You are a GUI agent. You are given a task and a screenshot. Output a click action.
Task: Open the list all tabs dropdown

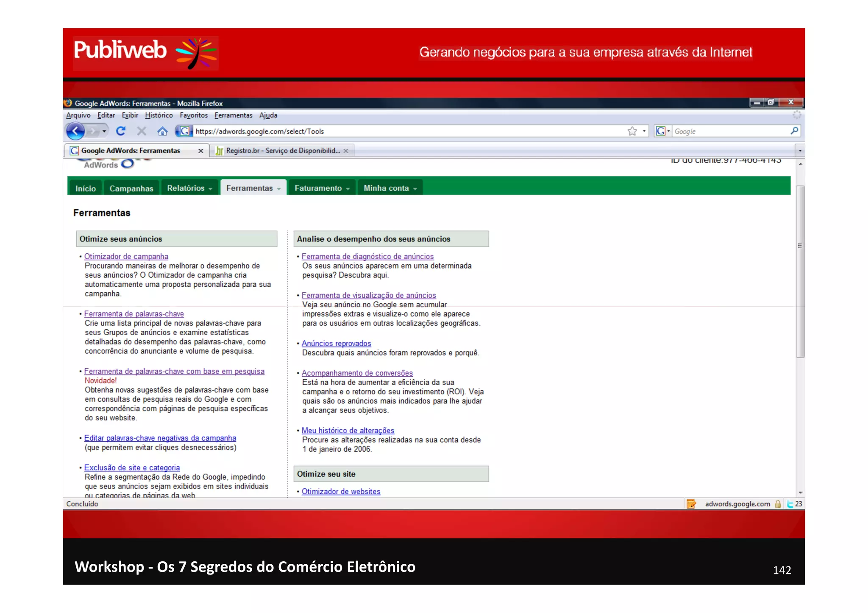point(799,150)
